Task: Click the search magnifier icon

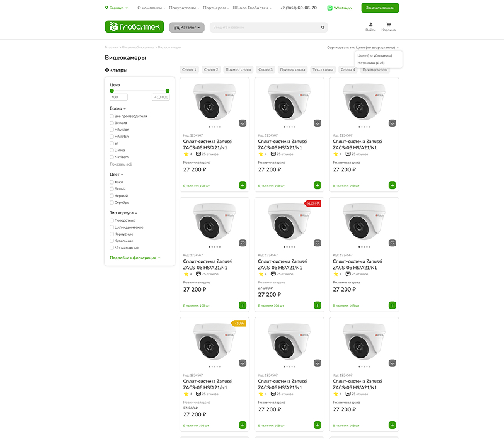Action: tap(323, 28)
